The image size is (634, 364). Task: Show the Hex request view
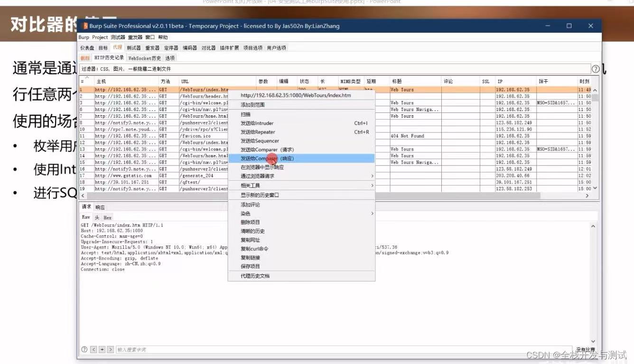108,217
